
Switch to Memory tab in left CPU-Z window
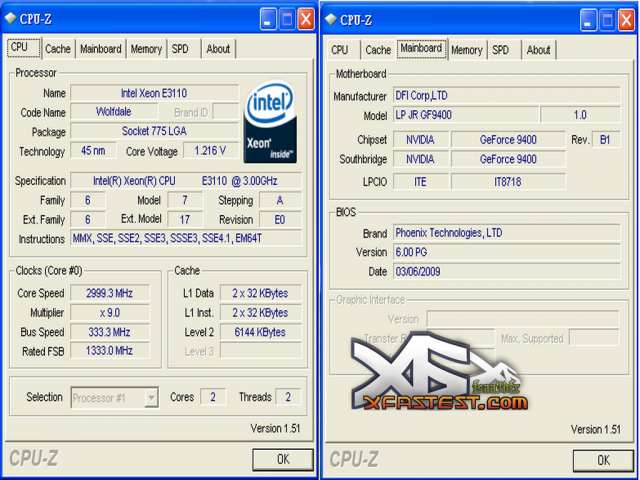147,49
